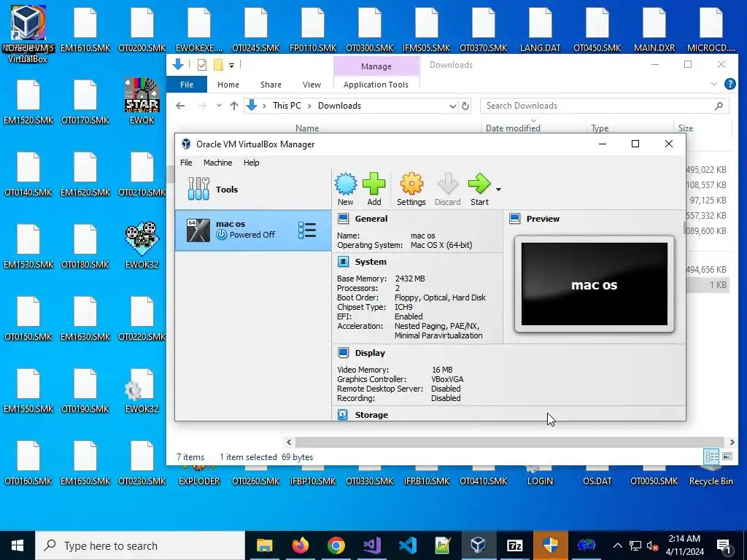Image resolution: width=747 pixels, height=560 pixels.
Task: Open 7-Zip from taskbar
Action: (514, 545)
